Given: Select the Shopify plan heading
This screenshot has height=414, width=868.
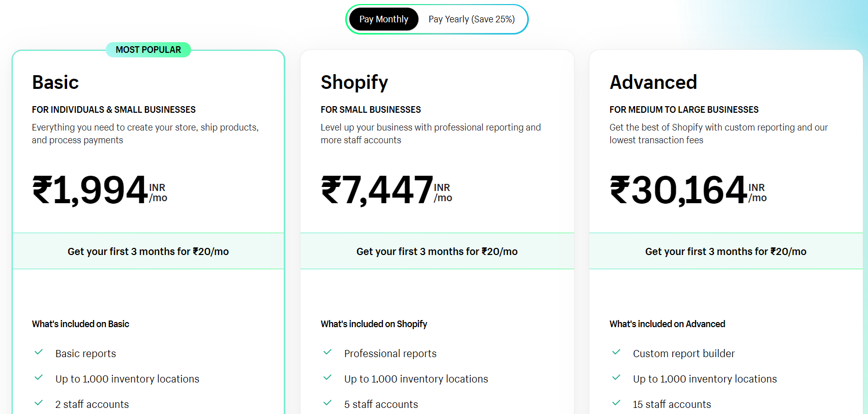Looking at the screenshot, I should [354, 82].
